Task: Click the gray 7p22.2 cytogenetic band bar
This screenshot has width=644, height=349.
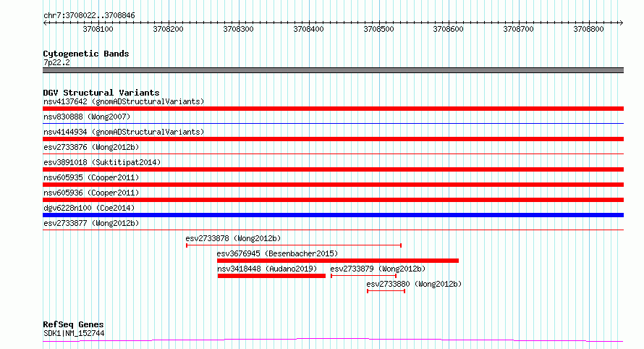Action: (x=333, y=70)
